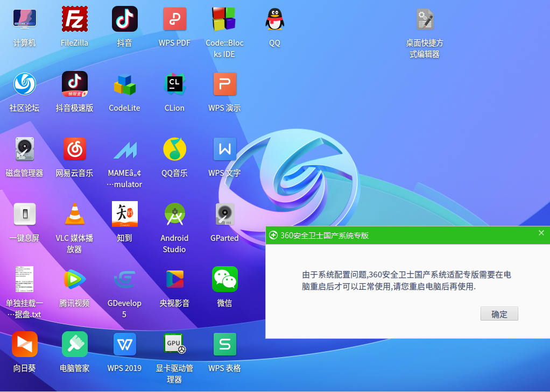Open the 计算机 desktop icon
The image size is (550, 392).
click(x=25, y=19)
